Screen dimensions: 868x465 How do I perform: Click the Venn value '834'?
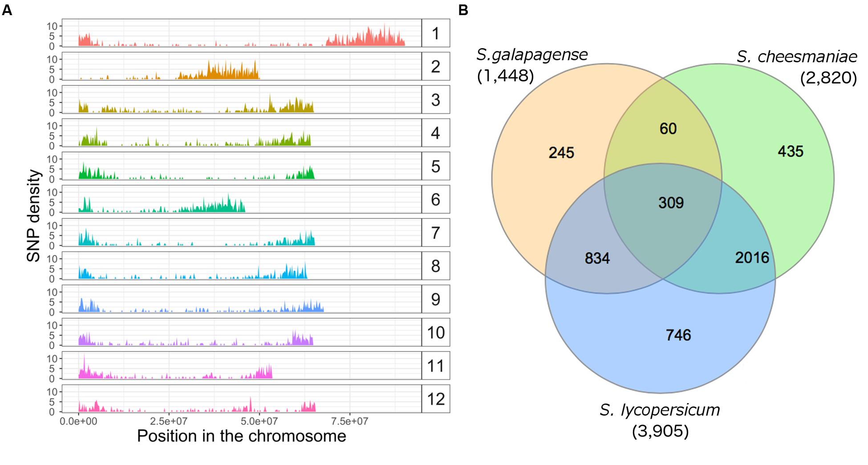(597, 259)
